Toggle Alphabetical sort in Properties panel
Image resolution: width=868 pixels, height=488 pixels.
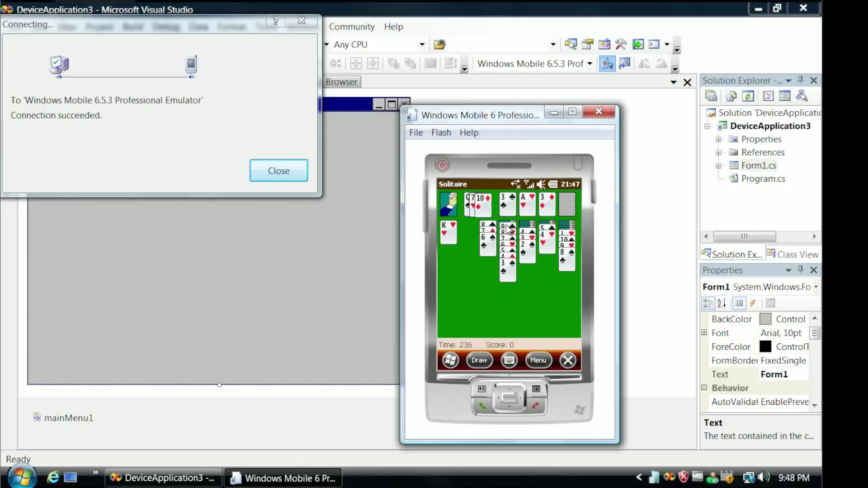722,303
